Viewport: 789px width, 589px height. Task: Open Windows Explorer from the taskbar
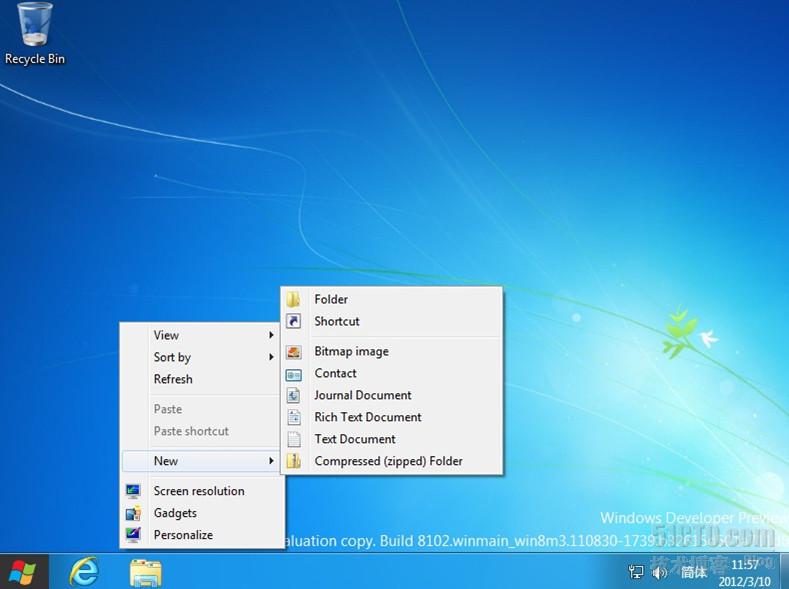click(145, 573)
